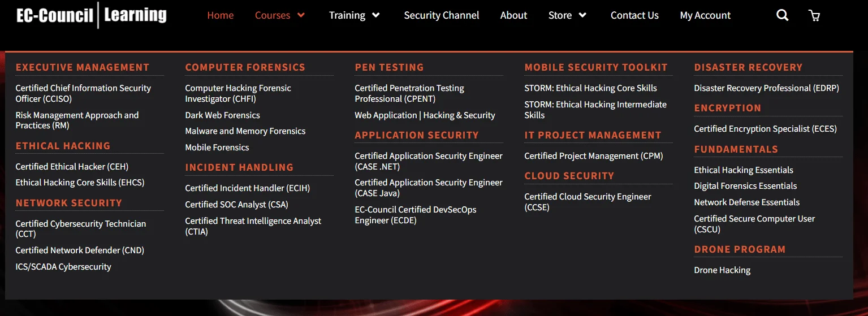Open Certified Network Defender (CND)

point(80,250)
